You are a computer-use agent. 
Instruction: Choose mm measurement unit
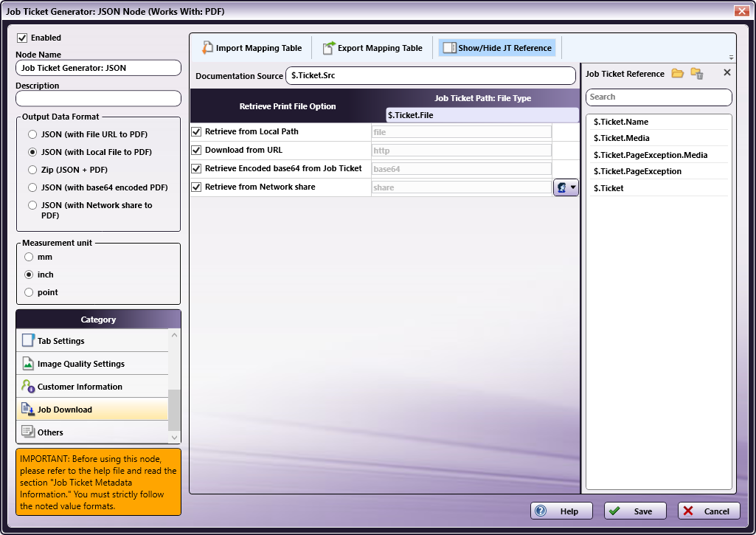[x=29, y=257]
